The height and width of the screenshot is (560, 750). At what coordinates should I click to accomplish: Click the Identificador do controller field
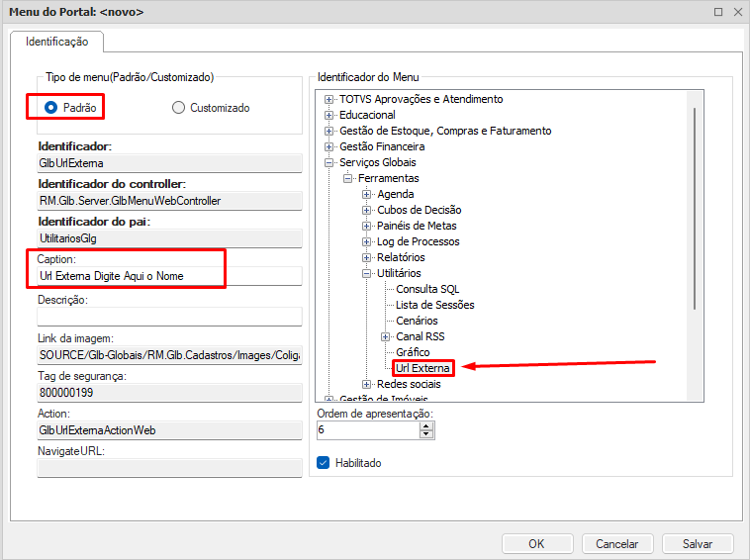click(169, 201)
